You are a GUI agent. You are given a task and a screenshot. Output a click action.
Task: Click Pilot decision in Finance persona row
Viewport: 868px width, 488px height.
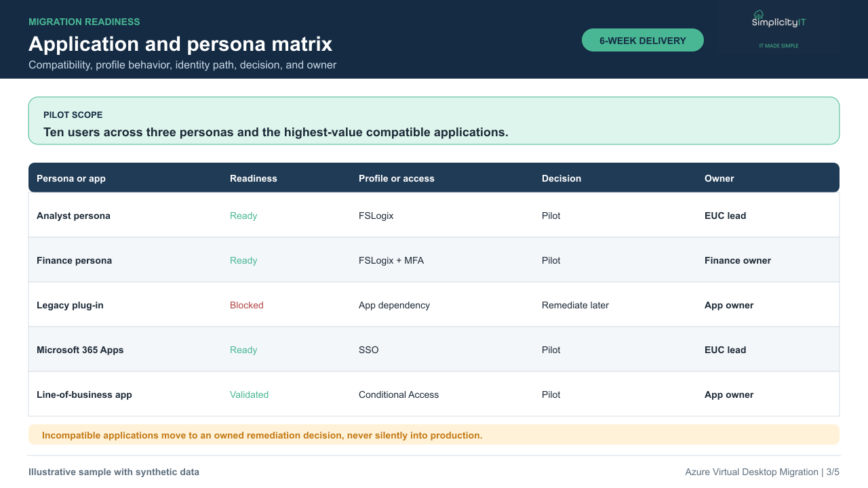pos(551,260)
